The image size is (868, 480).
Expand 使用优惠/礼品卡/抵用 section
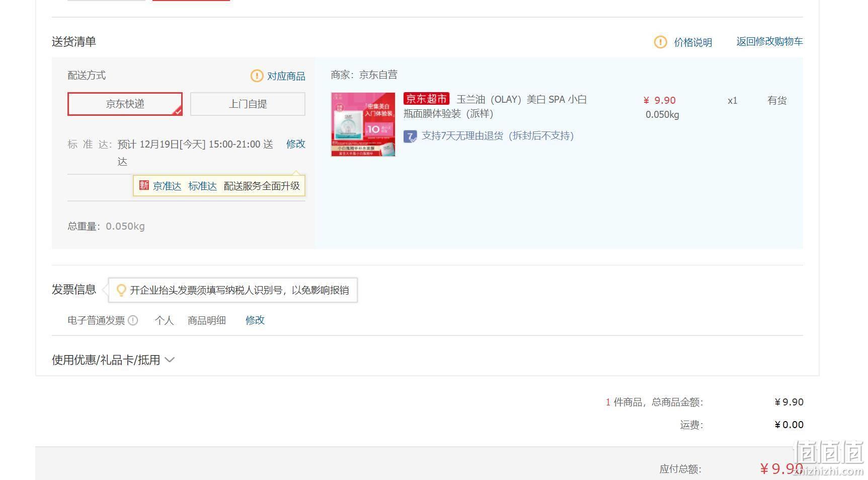113,360
